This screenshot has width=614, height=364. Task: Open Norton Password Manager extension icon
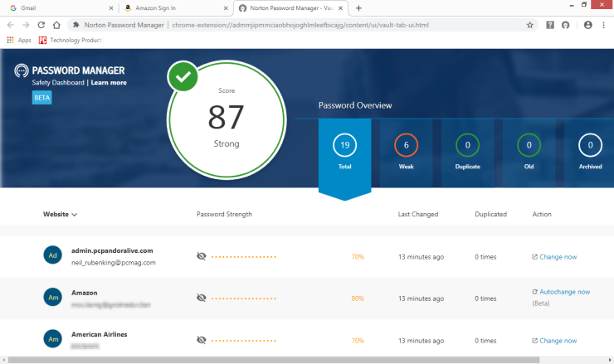tap(565, 25)
